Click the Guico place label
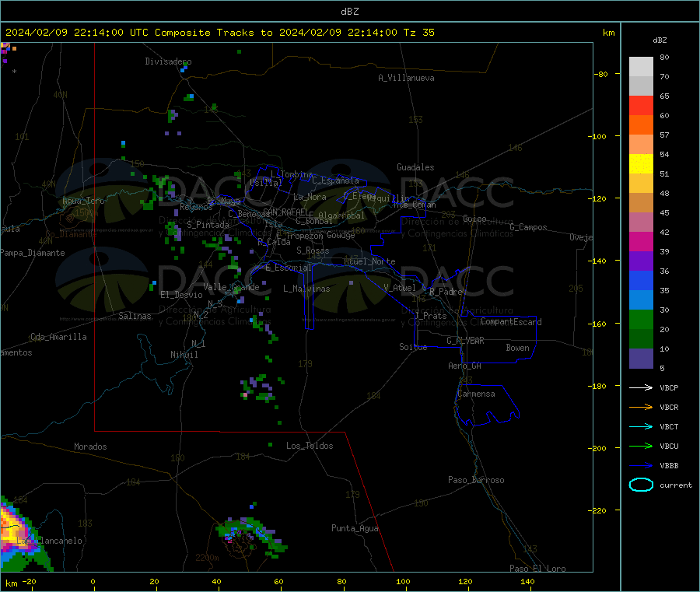The height and width of the screenshot is (592, 700). [474, 219]
